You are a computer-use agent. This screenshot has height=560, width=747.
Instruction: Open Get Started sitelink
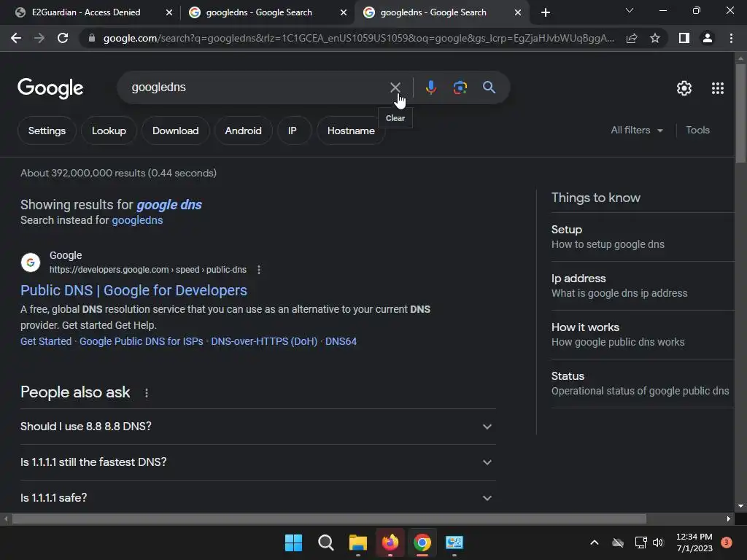(46, 341)
